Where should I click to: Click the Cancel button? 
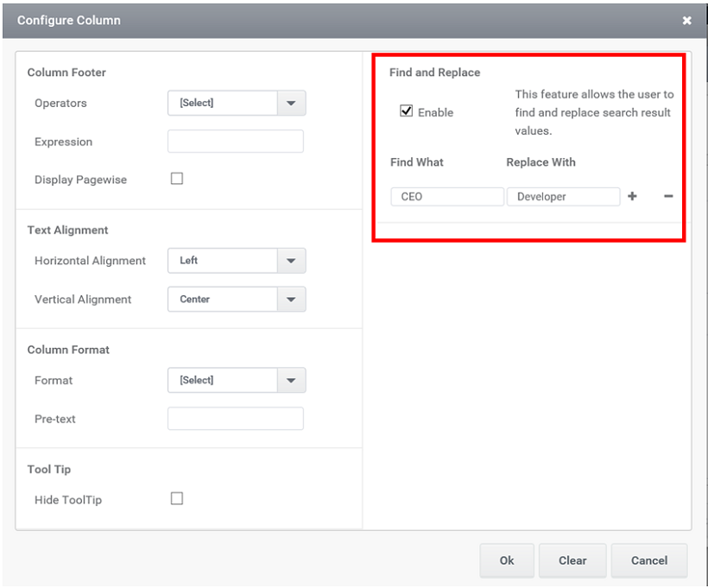coord(649,560)
